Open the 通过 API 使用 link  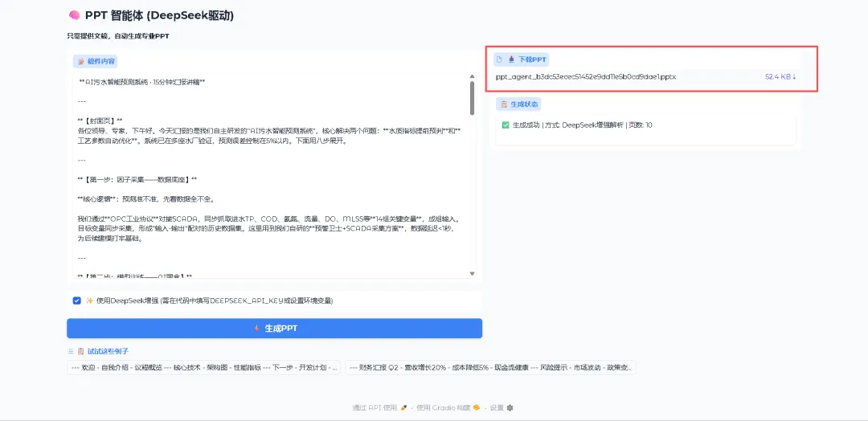(x=379, y=407)
